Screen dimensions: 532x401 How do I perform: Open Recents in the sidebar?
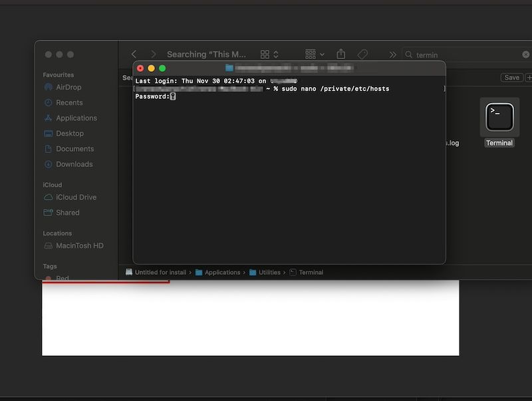point(69,102)
